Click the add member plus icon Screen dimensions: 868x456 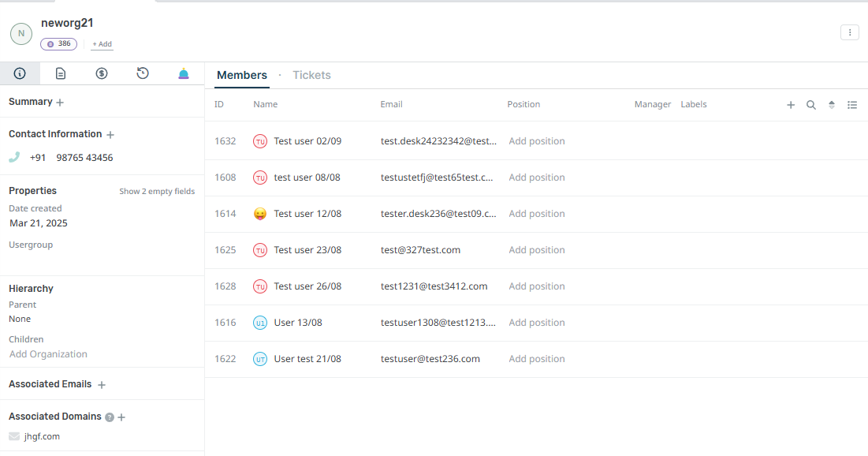[x=791, y=105]
